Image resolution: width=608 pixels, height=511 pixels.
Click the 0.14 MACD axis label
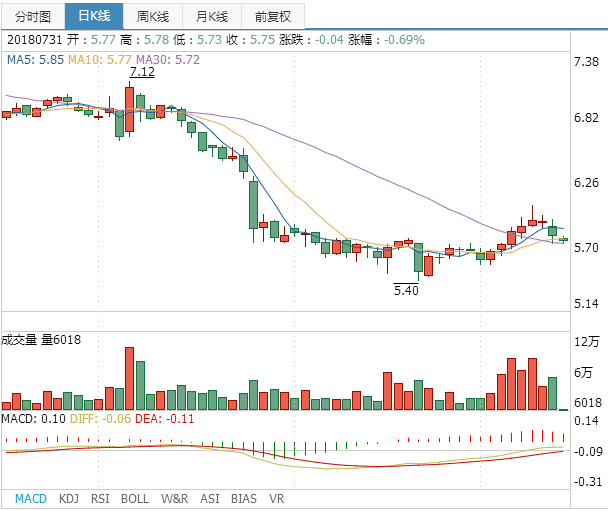coord(586,421)
